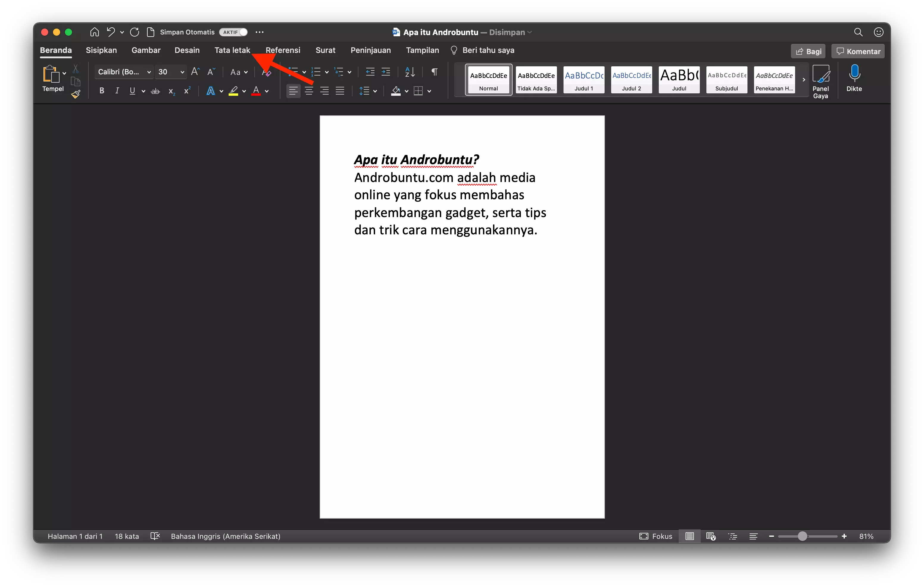Click the Komentar button

tap(858, 51)
